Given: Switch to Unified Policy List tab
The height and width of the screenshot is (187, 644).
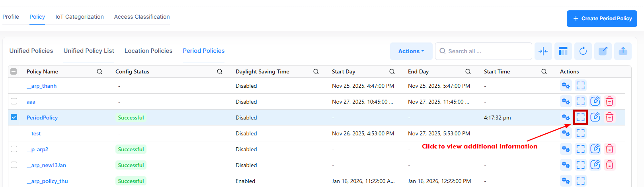Looking at the screenshot, I should pos(89,51).
